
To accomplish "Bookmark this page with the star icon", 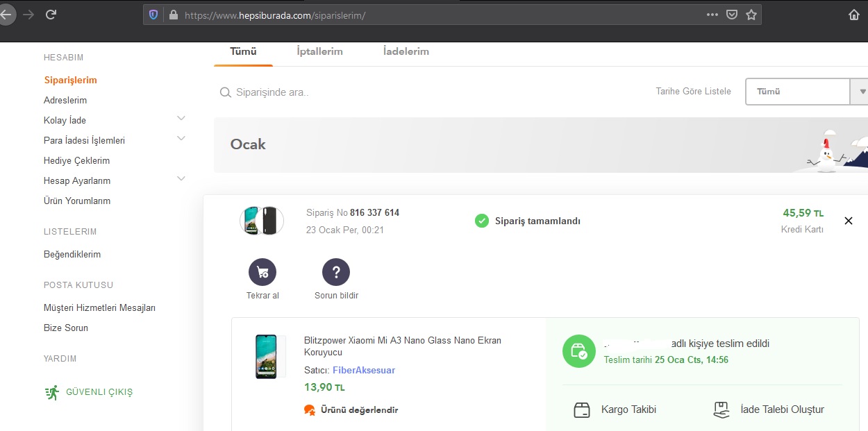I will (751, 15).
